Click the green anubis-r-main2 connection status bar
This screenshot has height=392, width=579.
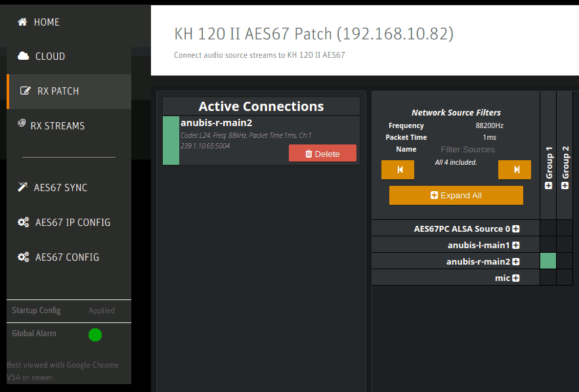pyautogui.click(x=171, y=141)
